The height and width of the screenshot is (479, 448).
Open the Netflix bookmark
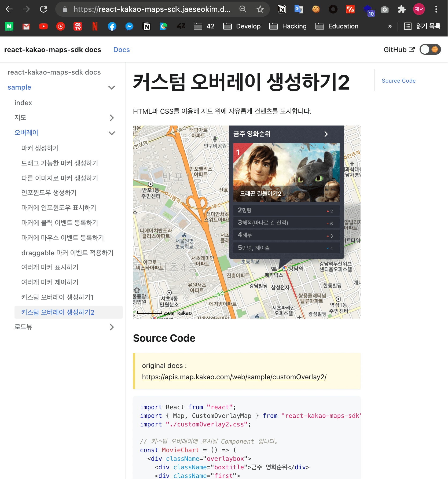94,26
